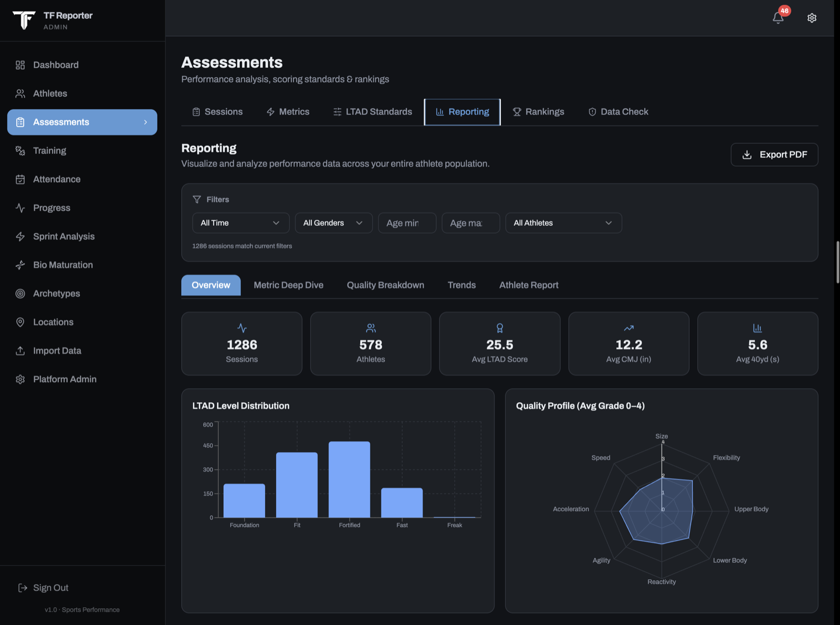Image resolution: width=840 pixels, height=625 pixels.
Task: Switch to the Metrics tab
Action: pos(288,112)
